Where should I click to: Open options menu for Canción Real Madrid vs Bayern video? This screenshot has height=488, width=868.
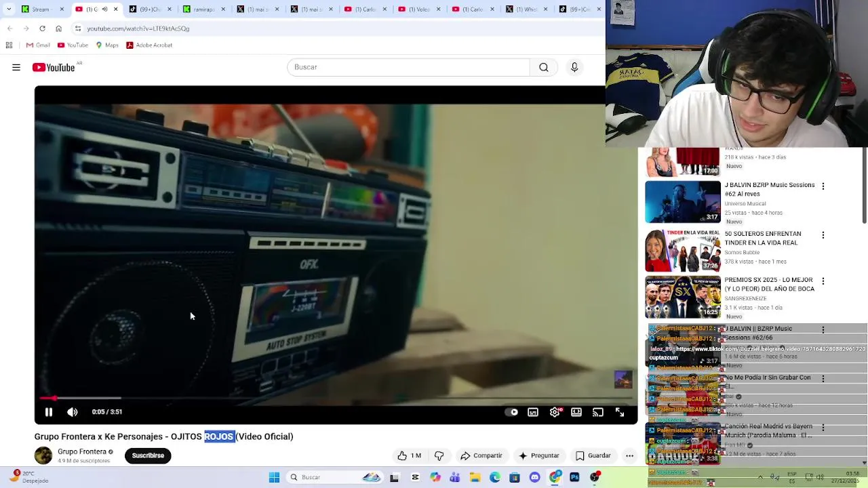click(823, 427)
